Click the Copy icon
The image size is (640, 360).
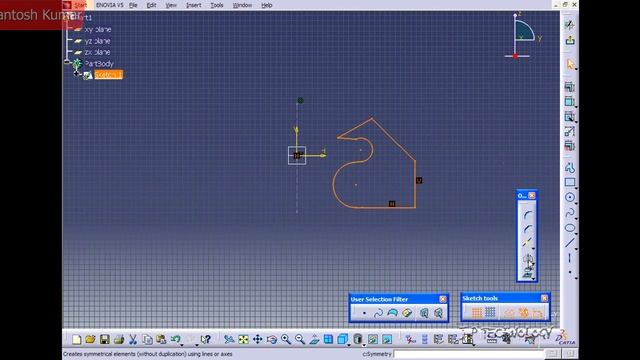tap(147, 340)
